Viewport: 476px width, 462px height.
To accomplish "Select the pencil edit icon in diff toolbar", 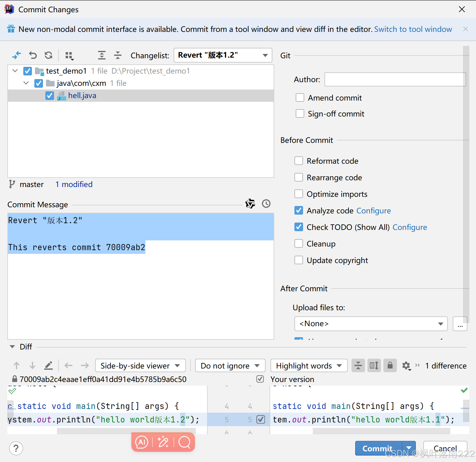I will tap(48, 365).
